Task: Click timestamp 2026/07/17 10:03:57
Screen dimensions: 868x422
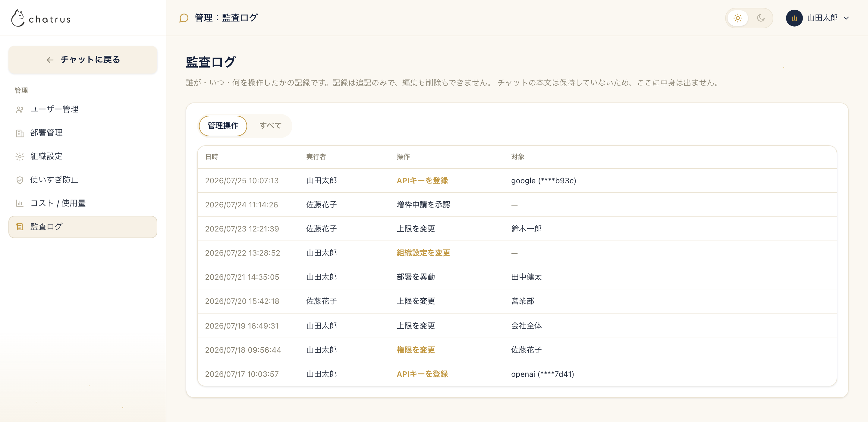Action: click(242, 374)
